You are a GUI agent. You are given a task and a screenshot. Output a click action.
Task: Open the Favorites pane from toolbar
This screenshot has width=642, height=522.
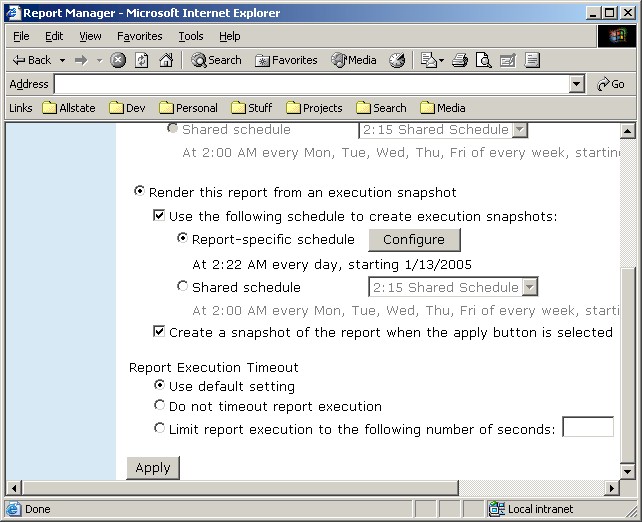[x=286, y=60]
